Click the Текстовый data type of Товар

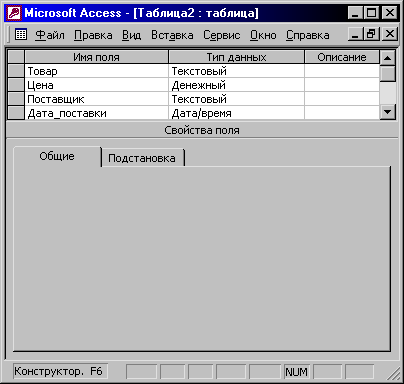click(x=236, y=71)
